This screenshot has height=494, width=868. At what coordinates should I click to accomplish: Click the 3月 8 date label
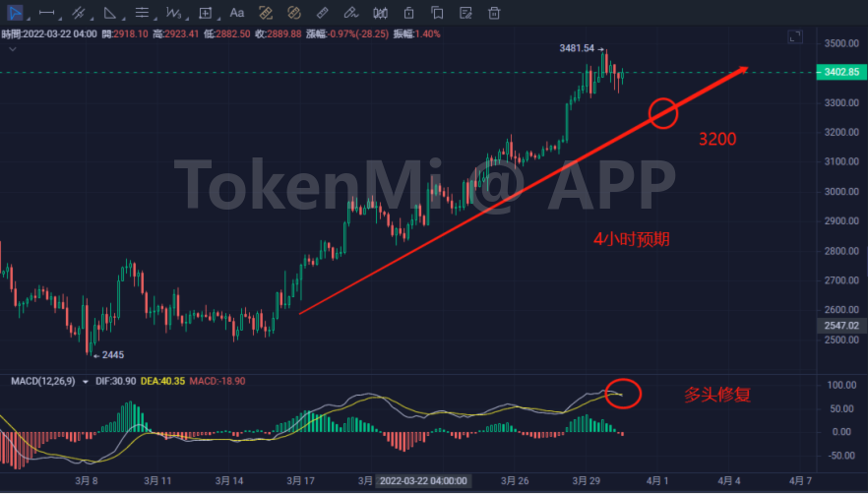point(87,480)
